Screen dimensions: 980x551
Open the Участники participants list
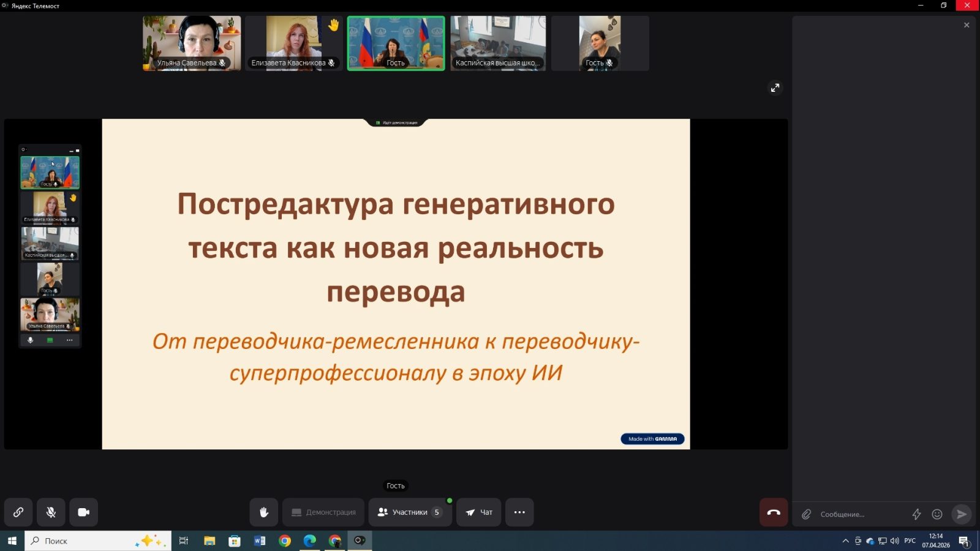click(410, 512)
